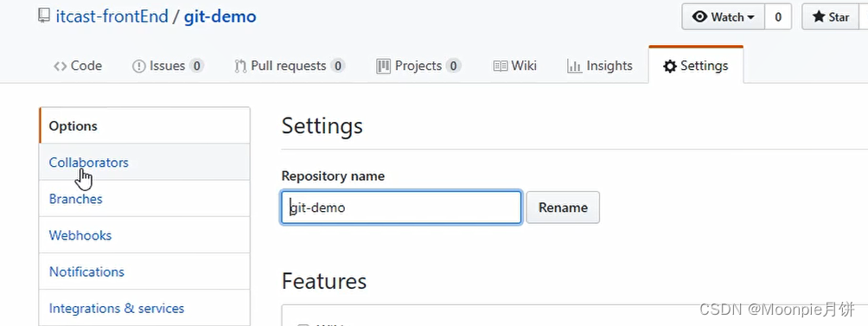Image resolution: width=868 pixels, height=326 pixels.
Task: Open the git-demo repository link
Action: tap(220, 16)
